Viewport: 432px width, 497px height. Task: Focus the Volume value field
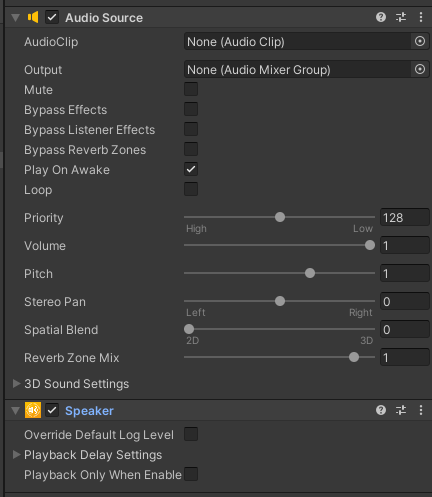[x=405, y=245]
